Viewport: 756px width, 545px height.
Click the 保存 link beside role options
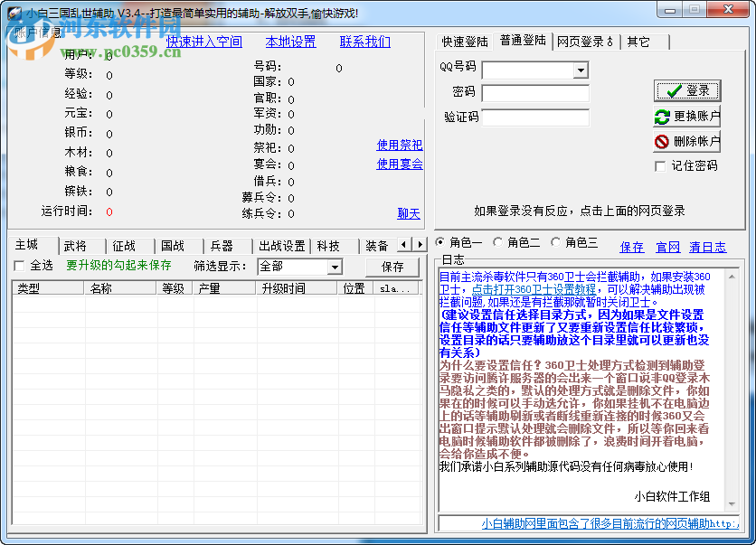[x=631, y=248]
